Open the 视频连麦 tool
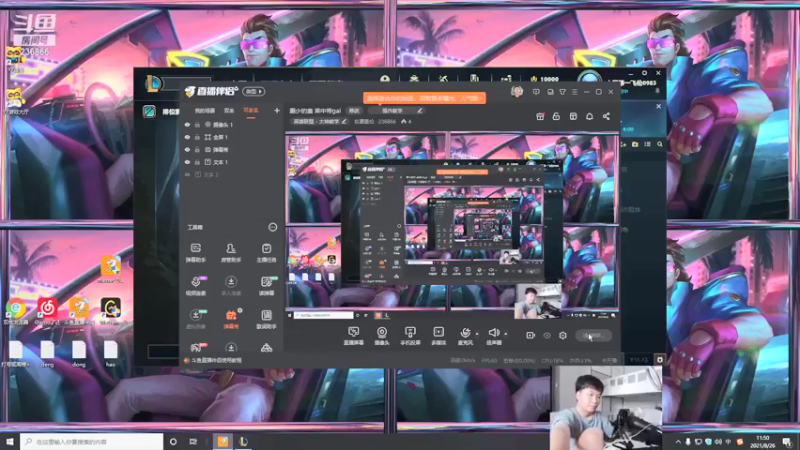The height and width of the screenshot is (450, 800). coord(195,286)
